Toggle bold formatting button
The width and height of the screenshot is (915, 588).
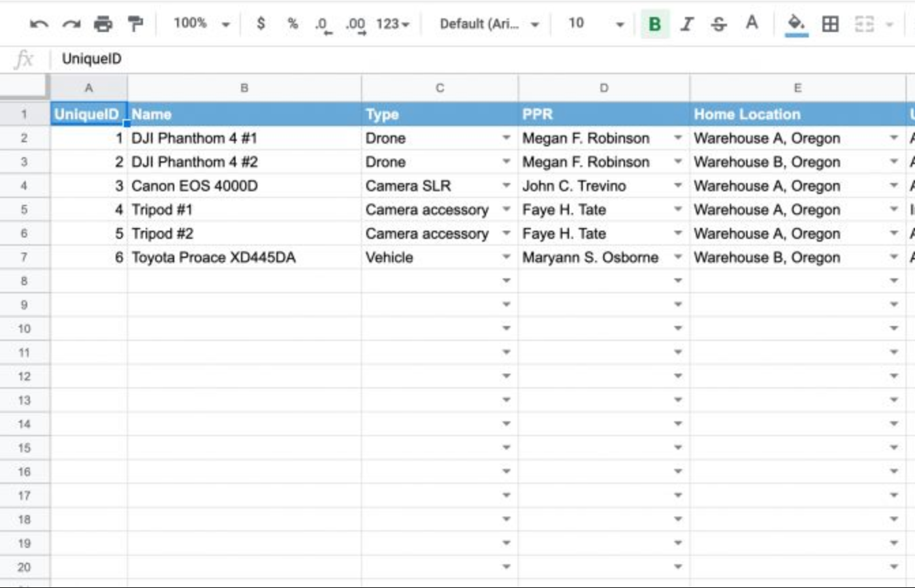(655, 24)
